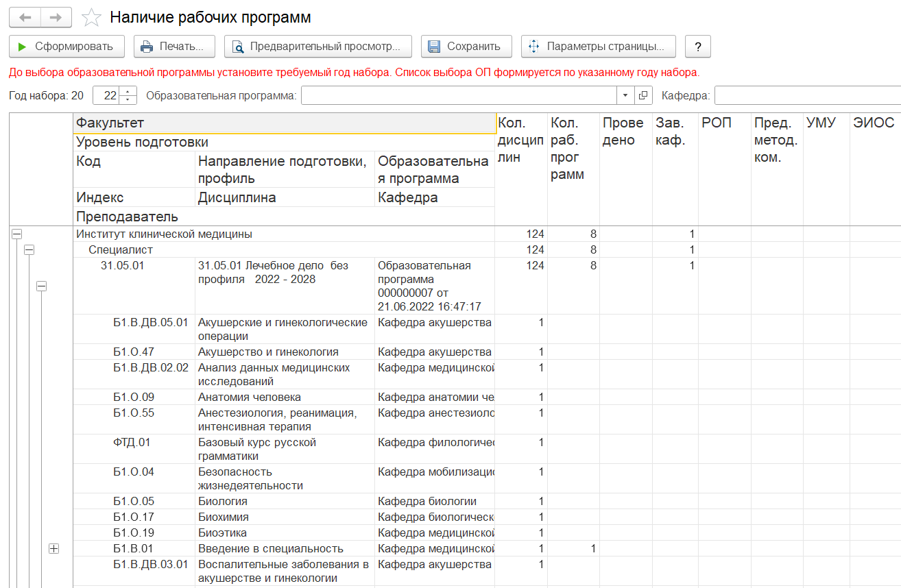Select the Кафедра анатомии че... cell

tap(435, 397)
